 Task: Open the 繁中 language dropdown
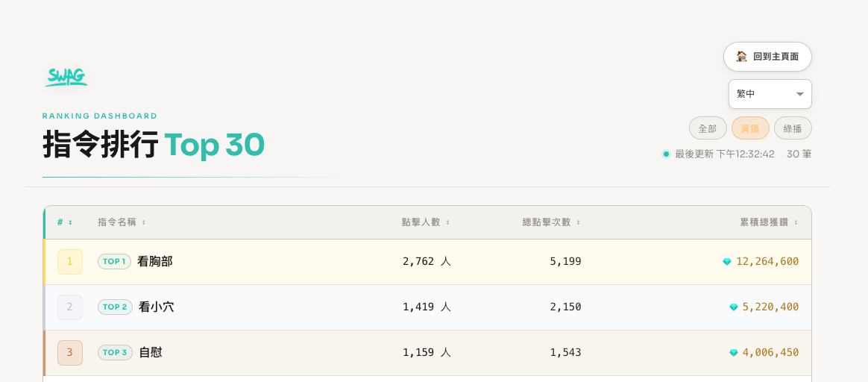770,94
